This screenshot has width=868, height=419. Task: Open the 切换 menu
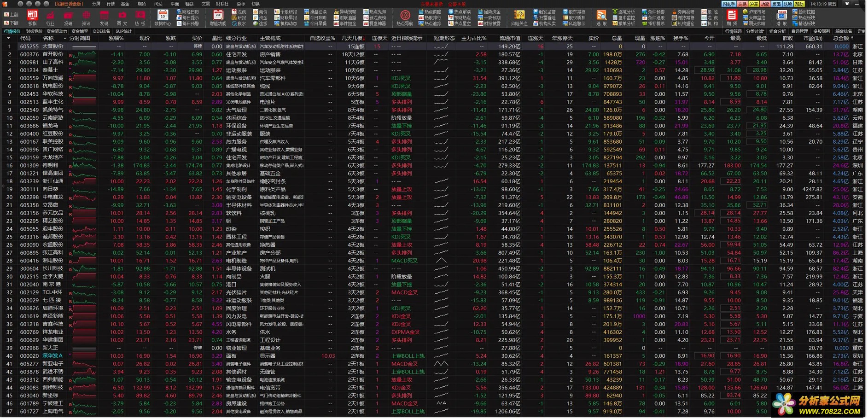point(256,4)
